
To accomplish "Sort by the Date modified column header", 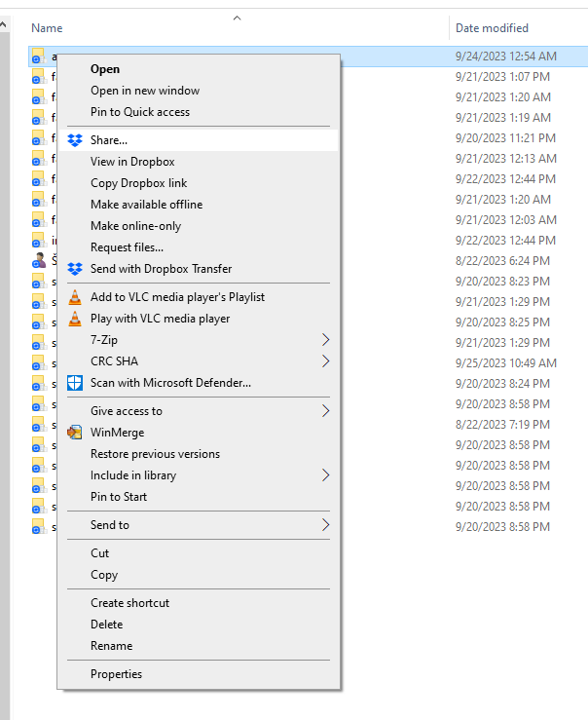I will click(492, 28).
